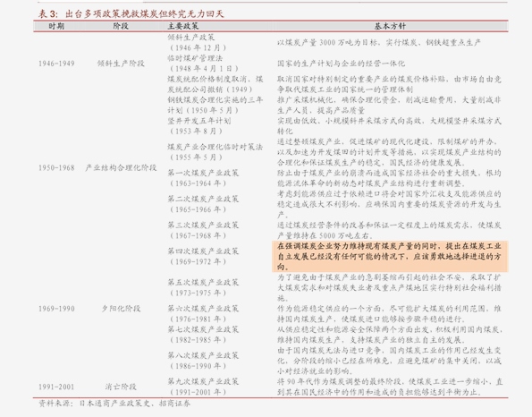The width and height of the screenshot is (532, 417).
Task: Select the 时期 column header
Action: [x=56, y=26]
